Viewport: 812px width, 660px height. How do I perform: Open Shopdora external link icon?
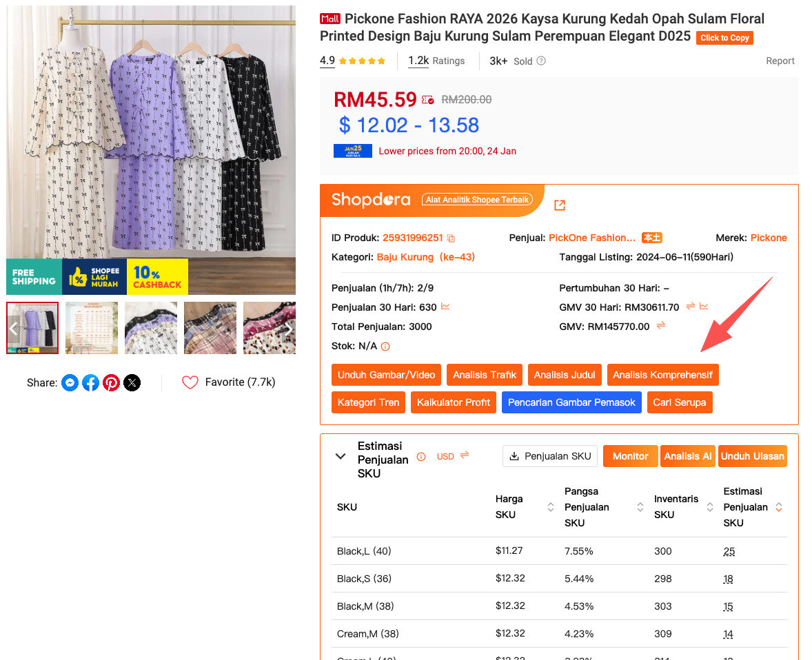(560, 205)
